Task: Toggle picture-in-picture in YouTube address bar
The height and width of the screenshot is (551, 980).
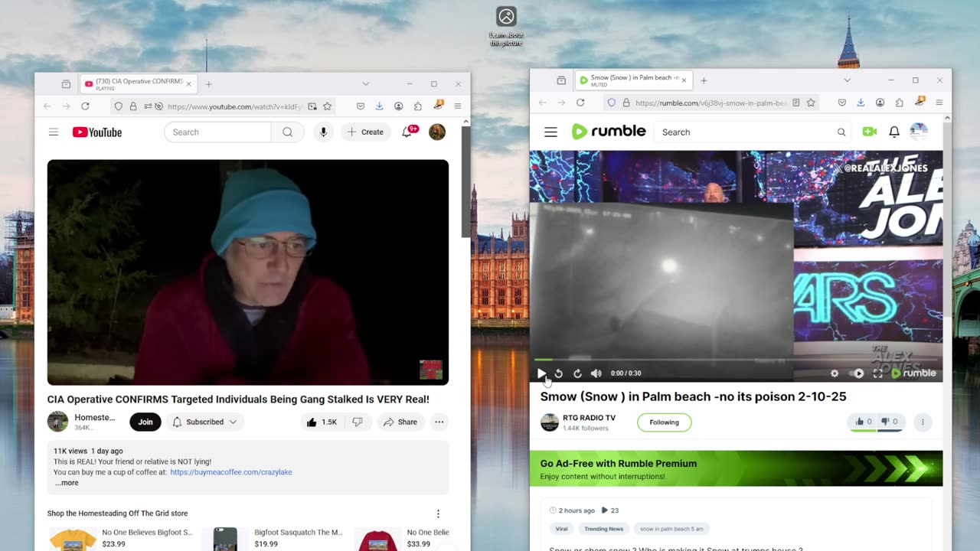Action: pos(312,106)
